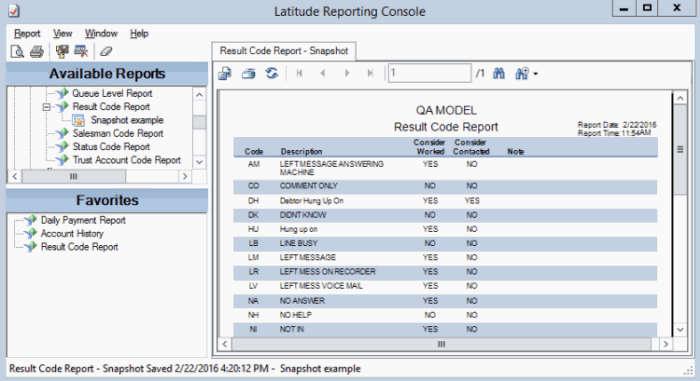Screen dimensions: 700x381
Task: Click the Available Reports horizontal scrollbar thumb
Action: click(x=74, y=176)
